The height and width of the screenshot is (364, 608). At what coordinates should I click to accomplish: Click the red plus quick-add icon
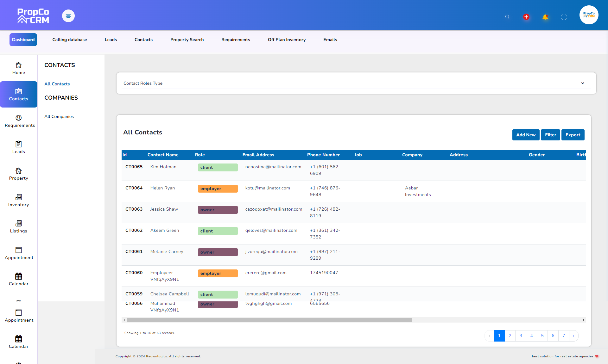click(526, 17)
